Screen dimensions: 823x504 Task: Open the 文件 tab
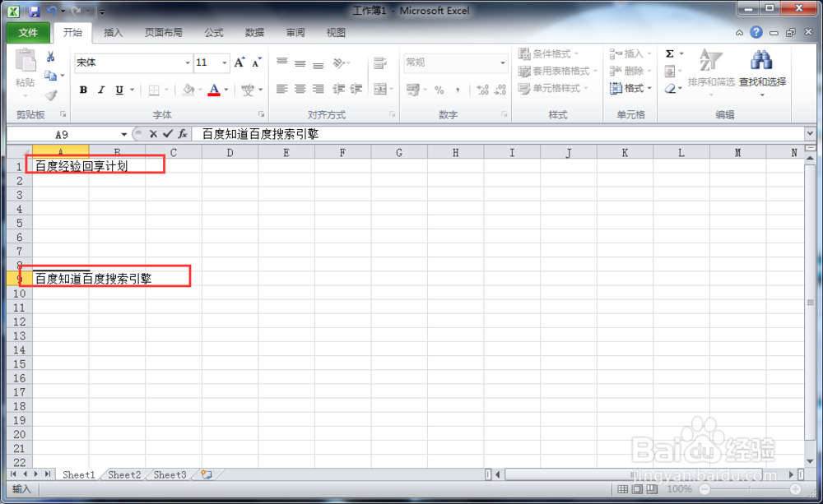pyautogui.click(x=28, y=33)
